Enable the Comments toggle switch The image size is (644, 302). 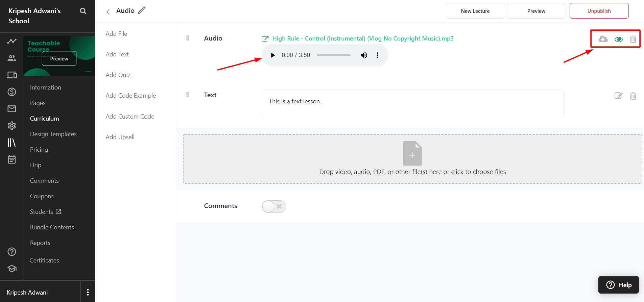click(x=274, y=206)
